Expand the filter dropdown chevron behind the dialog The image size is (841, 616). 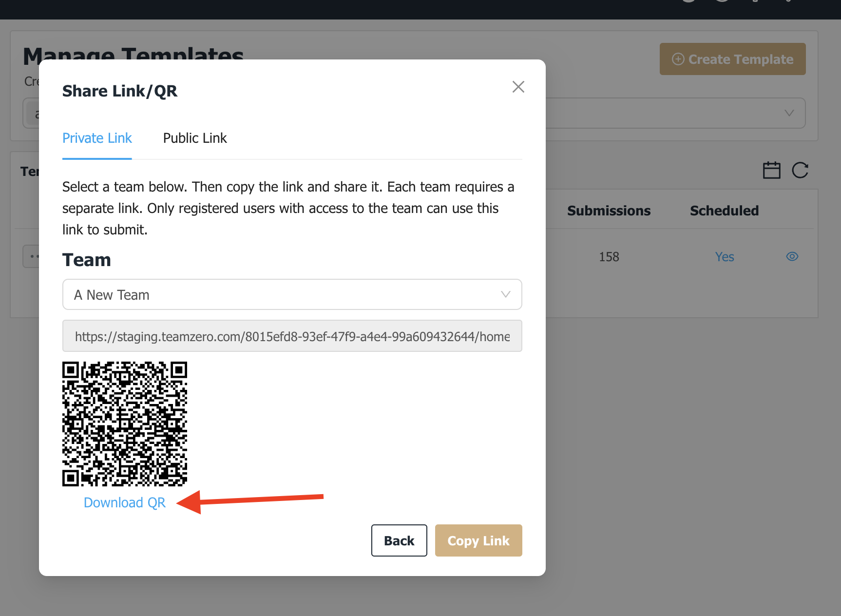tap(789, 113)
